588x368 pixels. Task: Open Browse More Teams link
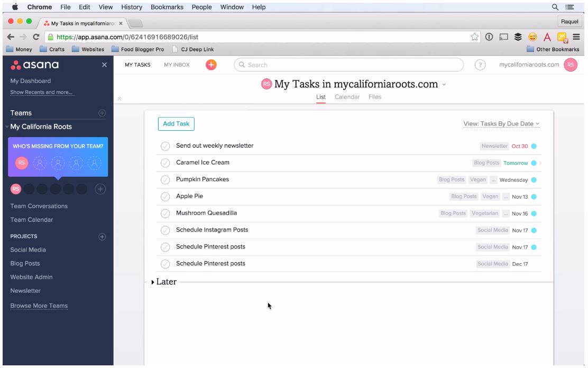(x=39, y=306)
